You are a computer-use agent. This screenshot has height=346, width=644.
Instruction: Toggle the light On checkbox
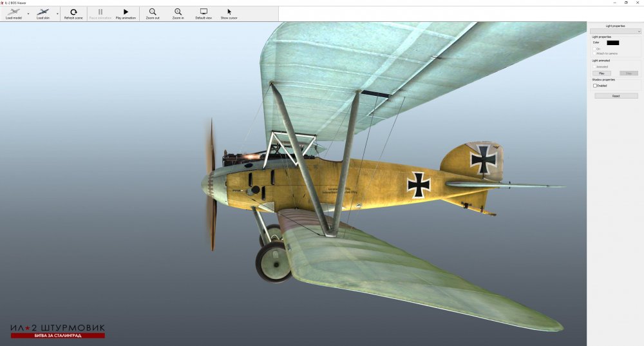(x=594, y=49)
